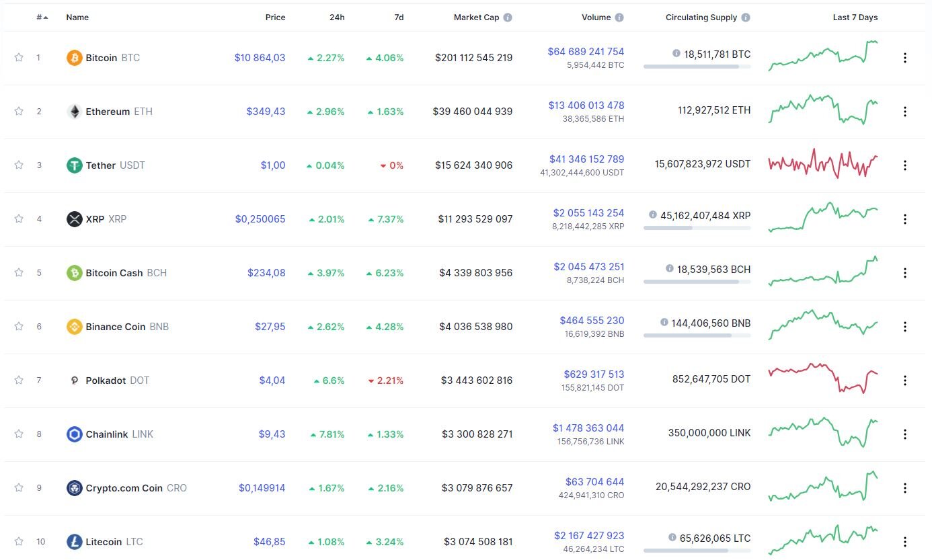Sort table by rank number column
Image resolution: width=932 pixels, height=560 pixels.
[x=42, y=17]
